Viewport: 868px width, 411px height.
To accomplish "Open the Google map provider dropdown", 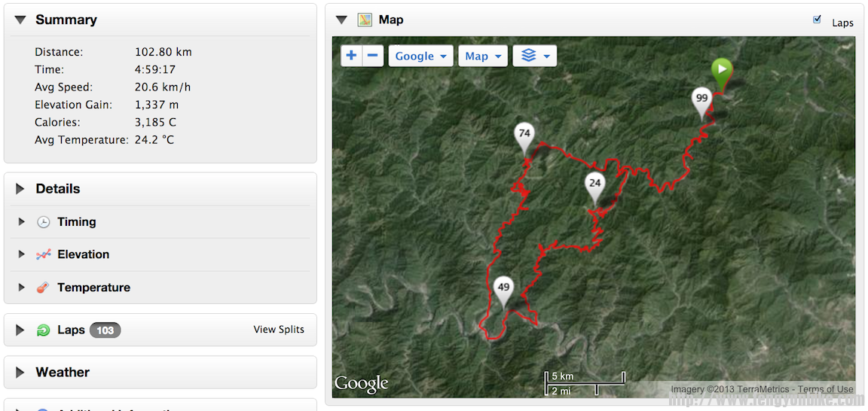I will coord(420,56).
